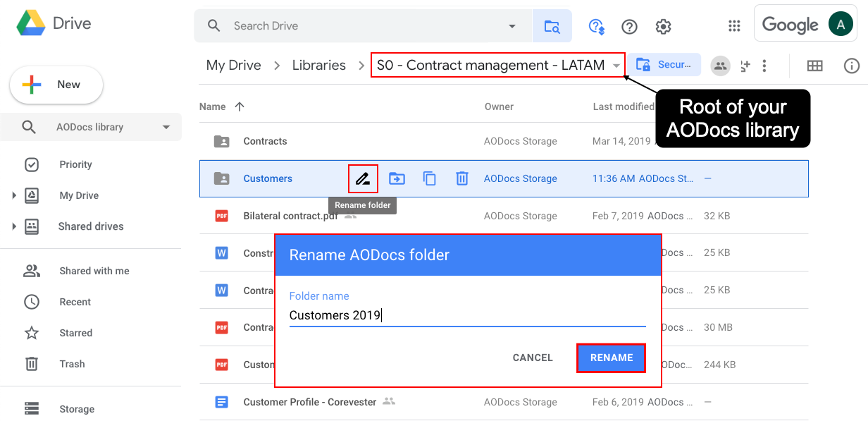Open the Google apps grid
The width and height of the screenshot is (868, 421).
pyautogui.click(x=734, y=26)
